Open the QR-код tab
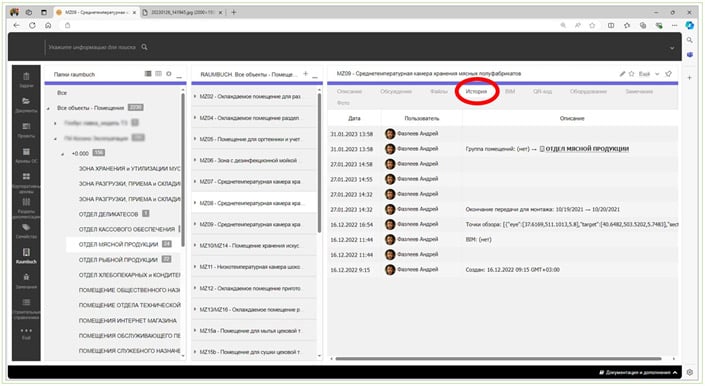This screenshot has width=705, height=386. [x=543, y=91]
